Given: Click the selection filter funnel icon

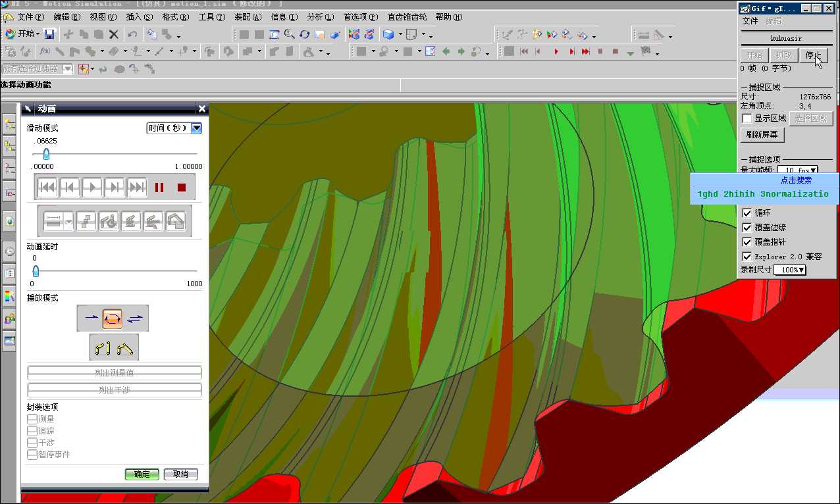Looking at the screenshot, I should 84,68.
